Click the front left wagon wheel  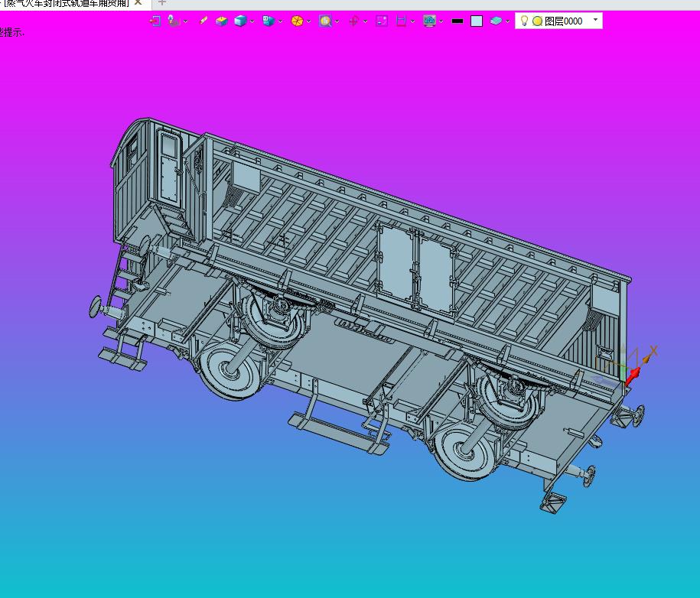point(229,370)
